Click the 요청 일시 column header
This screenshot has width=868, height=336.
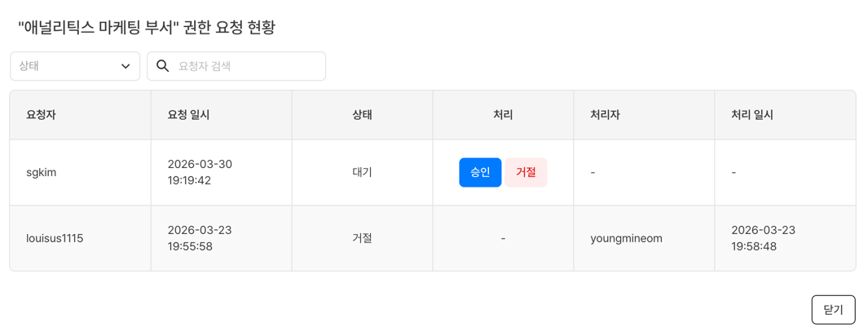(x=188, y=115)
